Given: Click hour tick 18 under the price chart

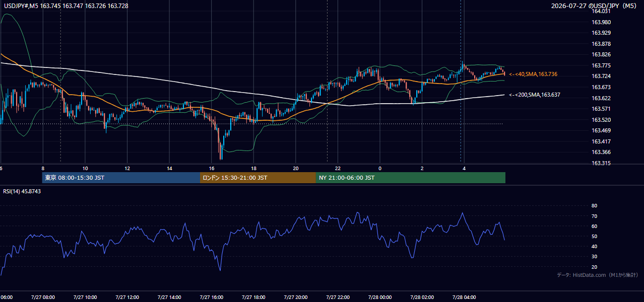Looking at the screenshot, I should [x=253, y=168].
